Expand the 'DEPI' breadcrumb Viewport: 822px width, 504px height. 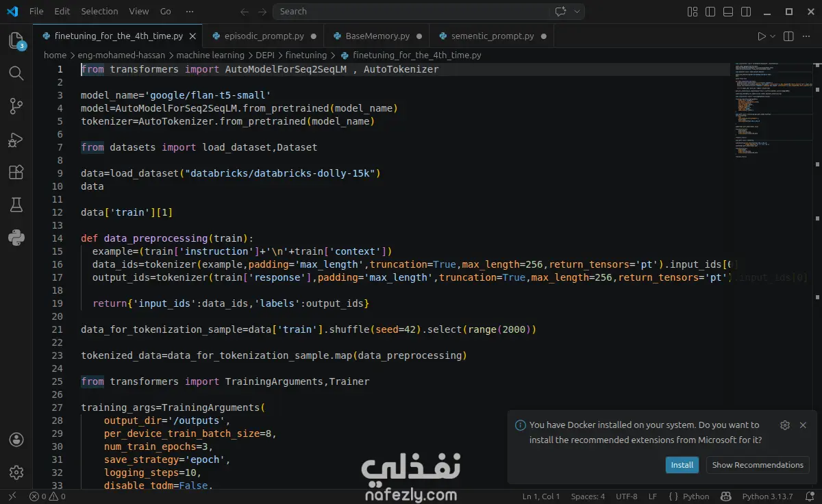tap(265, 55)
